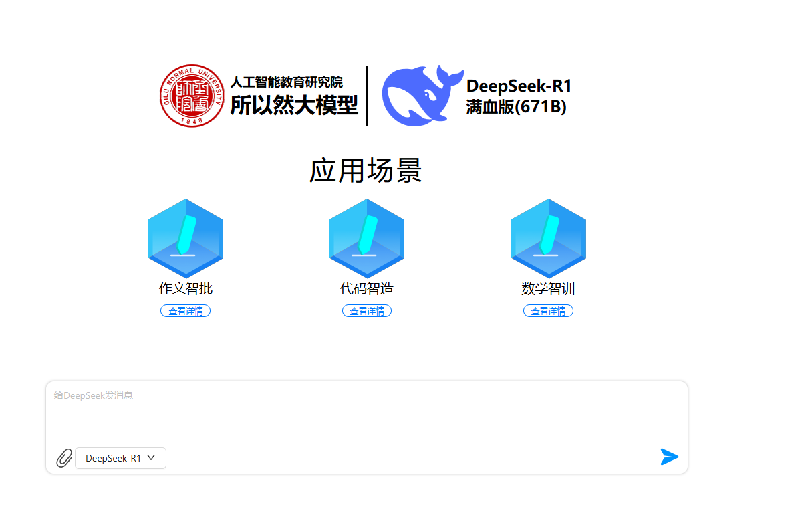Click the 所以然大模型 title text

294,106
